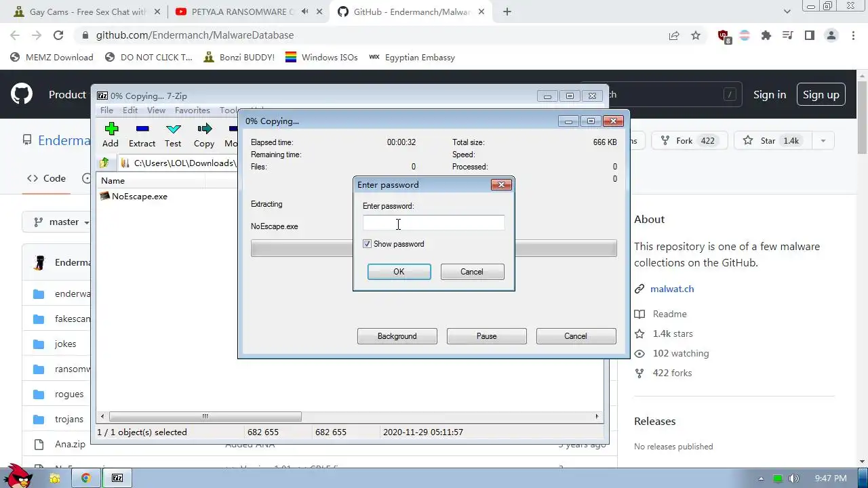
Task: Expand the master branch dropdown
Action: pos(61,222)
